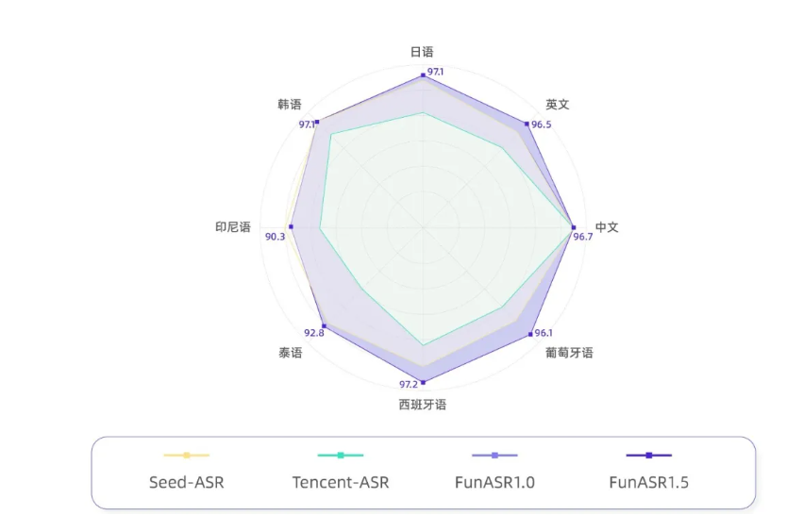Click the 96.5 value label
Image resolution: width=803 pixels, height=532 pixels.
(542, 125)
